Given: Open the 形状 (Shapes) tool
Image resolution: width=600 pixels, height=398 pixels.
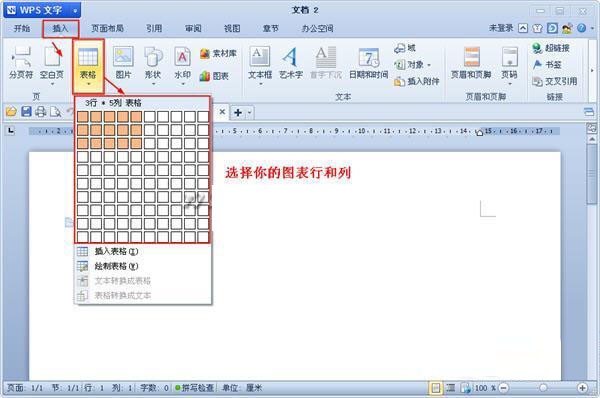Looking at the screenshot, I should click(x=153, y=63).
